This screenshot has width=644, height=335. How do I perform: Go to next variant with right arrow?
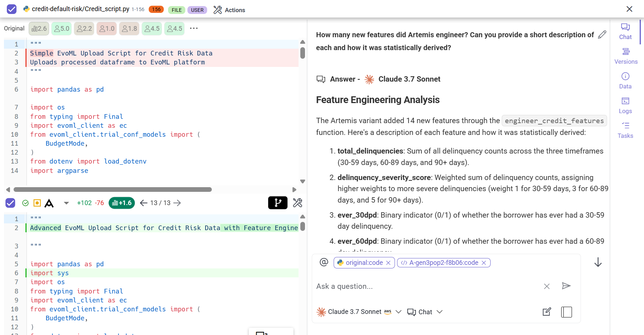point(177,203)
